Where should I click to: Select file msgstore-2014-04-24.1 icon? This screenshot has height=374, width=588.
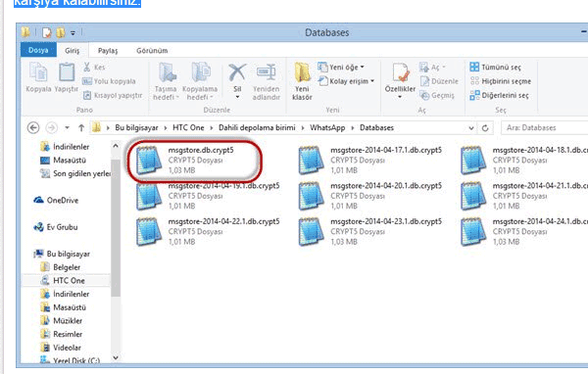coord(473,232)
